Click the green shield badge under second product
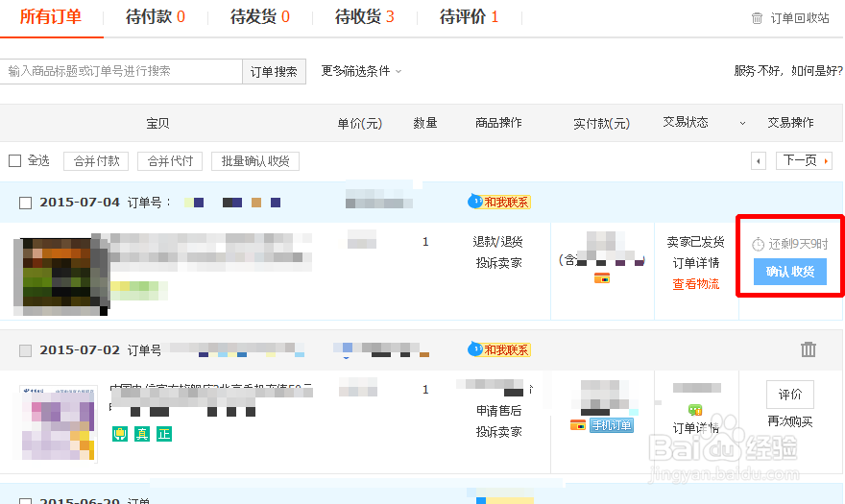This screenshot has width=845, height=504. [120, 433]
